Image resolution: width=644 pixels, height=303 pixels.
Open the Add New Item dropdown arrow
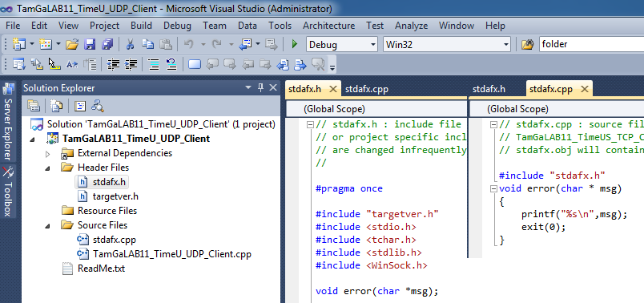click(x=58, y=44)
